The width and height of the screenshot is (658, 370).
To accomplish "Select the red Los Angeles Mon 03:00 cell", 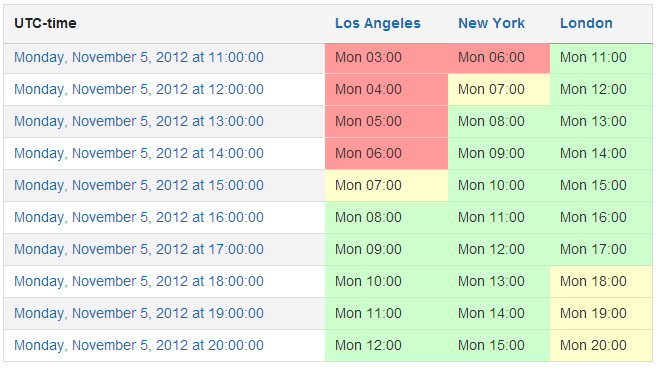I will (x=386, y=58).
